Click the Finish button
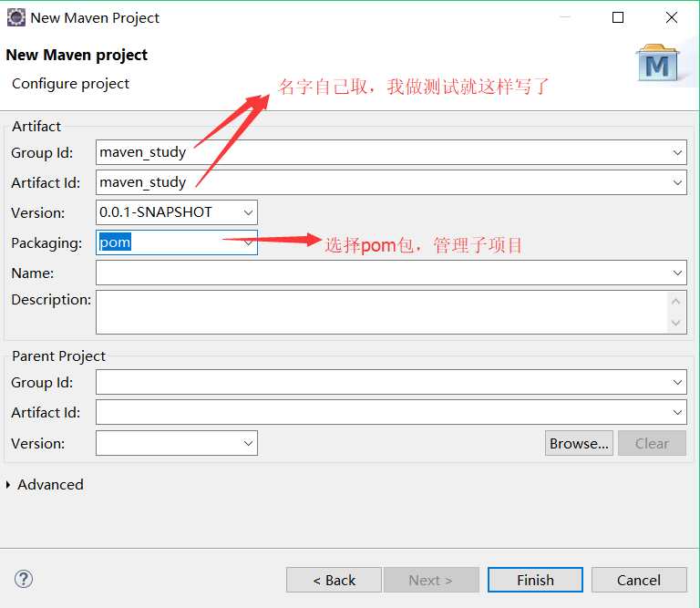 [535, 580]
